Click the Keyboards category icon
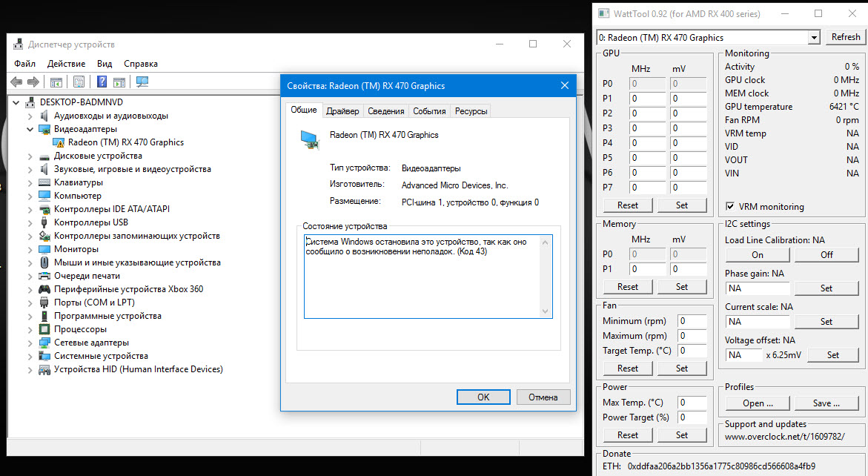The height and width of the screenshot is (476, 868). click(x=44, y=182)
